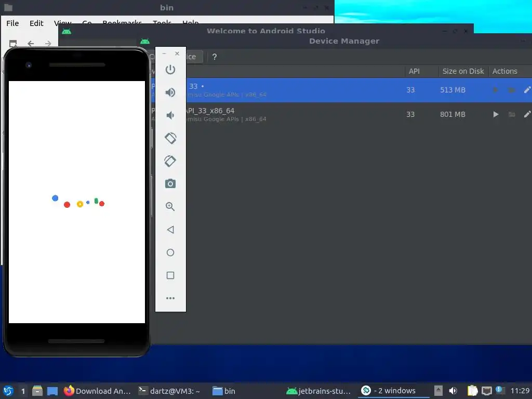This screenshot has width=532, height=399.
Task: Go forward in the bin file manager
Action: pos(48,44)
